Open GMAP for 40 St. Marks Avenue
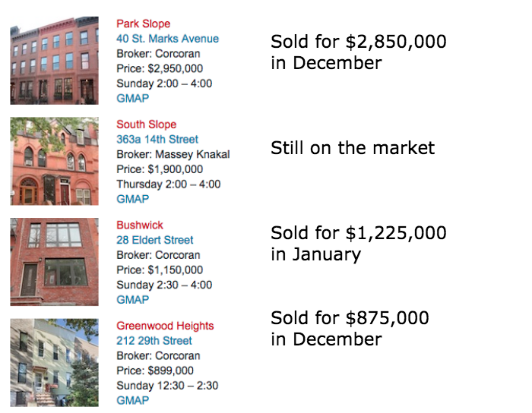 (133, 98)
